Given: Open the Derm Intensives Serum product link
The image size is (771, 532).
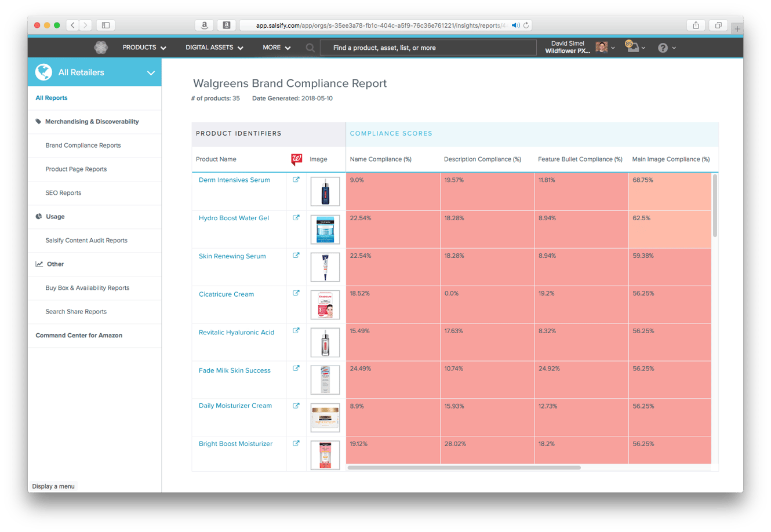Looking at the screenshot, I should pos(234,180).
